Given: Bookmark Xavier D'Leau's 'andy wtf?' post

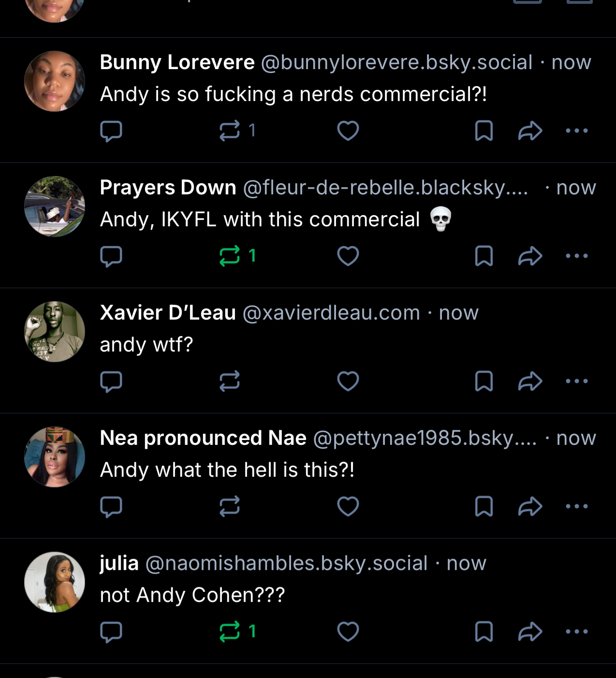Looking at the screenshot, I should coord(484,381).
